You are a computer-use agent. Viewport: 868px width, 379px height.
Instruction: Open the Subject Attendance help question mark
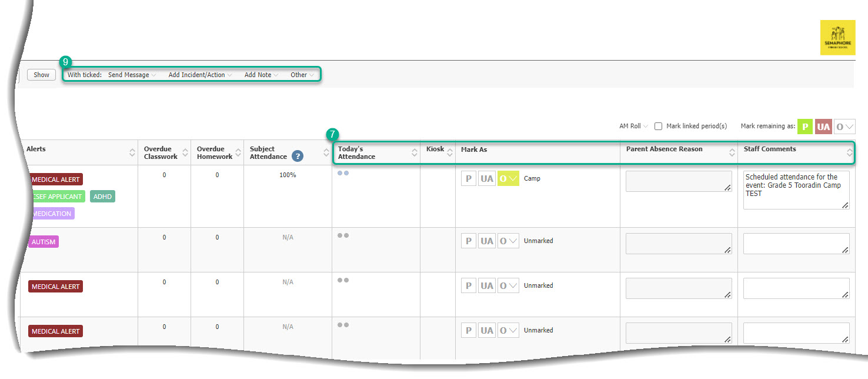pyautogui.click(x=298, y=156)
